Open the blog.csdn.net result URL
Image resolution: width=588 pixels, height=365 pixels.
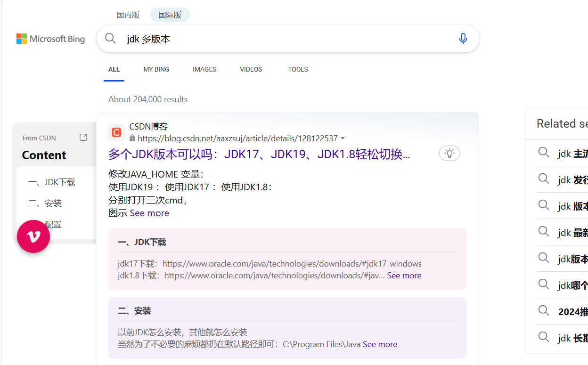tap(238, 138)
